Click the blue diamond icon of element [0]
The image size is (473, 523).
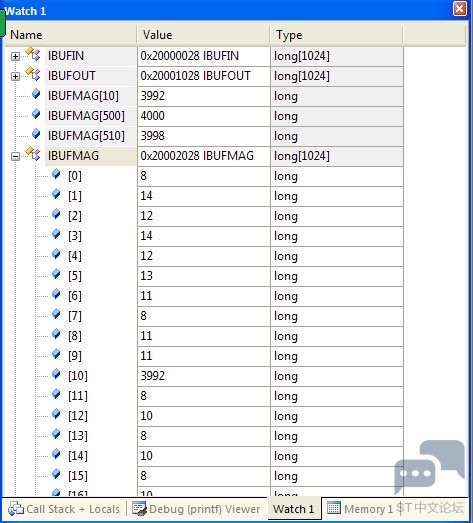(x=56, y=174)
